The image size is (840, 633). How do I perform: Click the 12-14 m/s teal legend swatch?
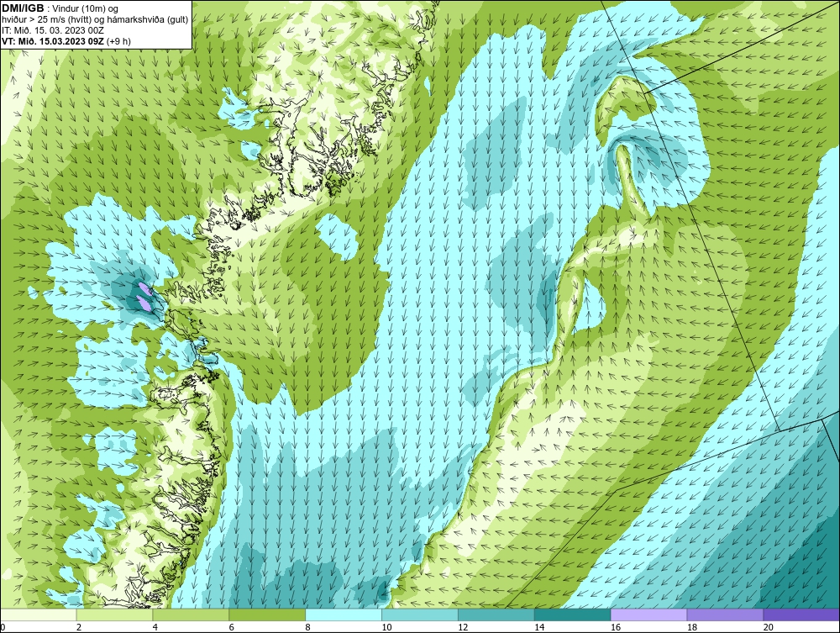tap(496, 615)
